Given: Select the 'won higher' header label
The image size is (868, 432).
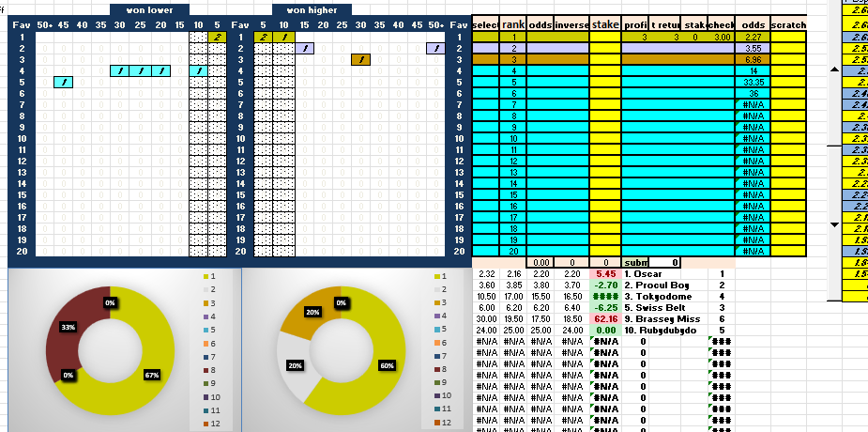Looking at the screenshot, I should [x=312, y=10].
